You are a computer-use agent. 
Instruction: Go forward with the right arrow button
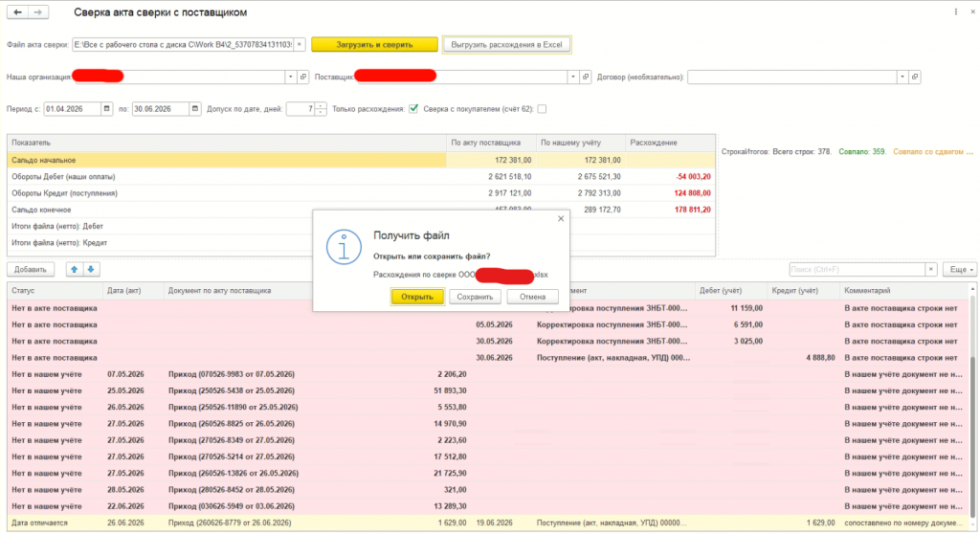point(38,11)
